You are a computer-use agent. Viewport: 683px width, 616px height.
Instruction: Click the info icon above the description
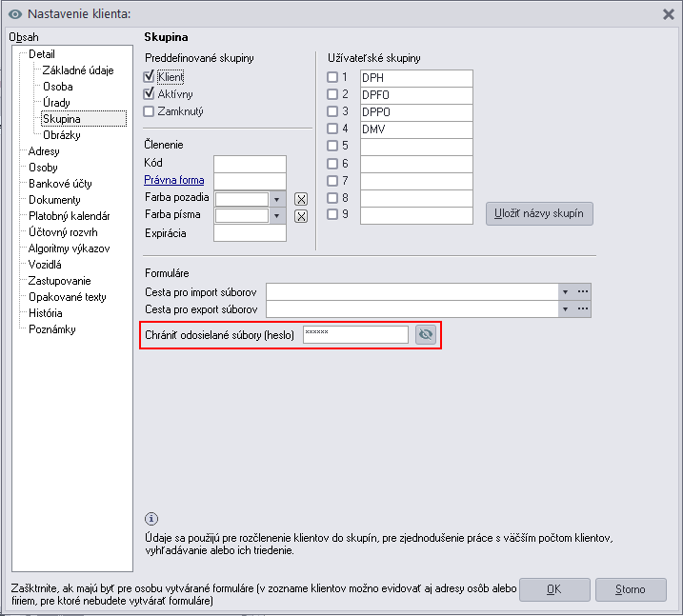151,519
